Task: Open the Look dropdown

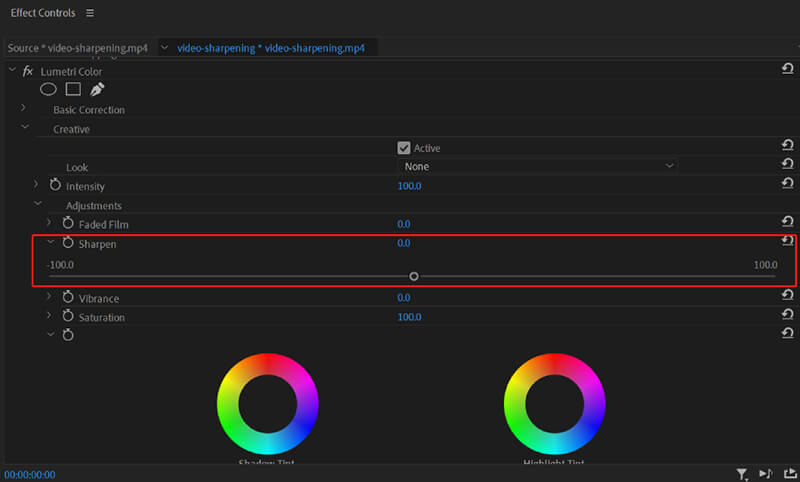Action: (538, 167)
